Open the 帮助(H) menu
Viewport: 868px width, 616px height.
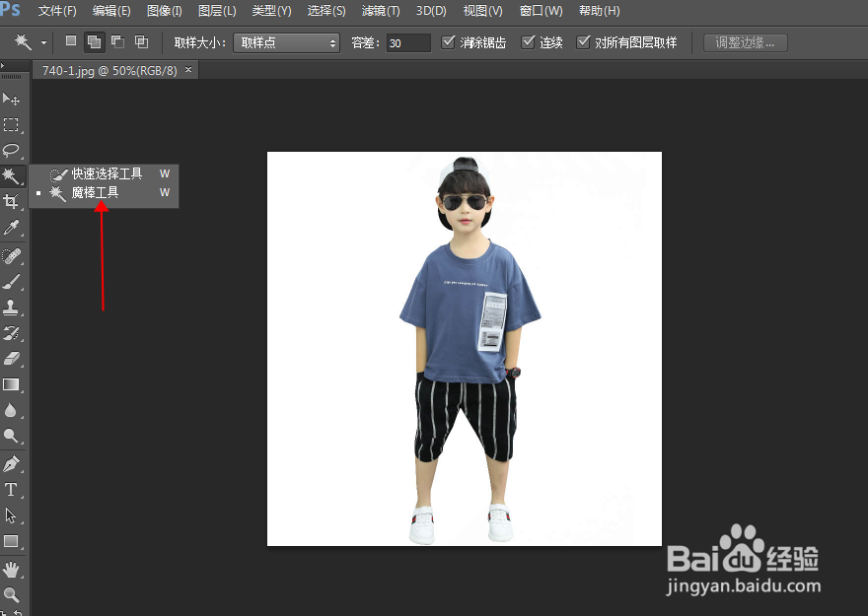pos(599,11)
